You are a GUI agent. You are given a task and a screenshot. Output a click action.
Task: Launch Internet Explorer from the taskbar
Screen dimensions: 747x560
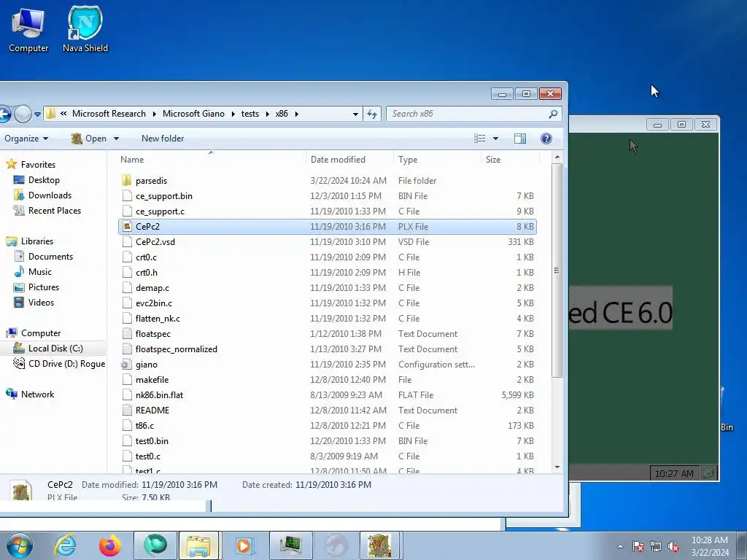pos(65,545)
